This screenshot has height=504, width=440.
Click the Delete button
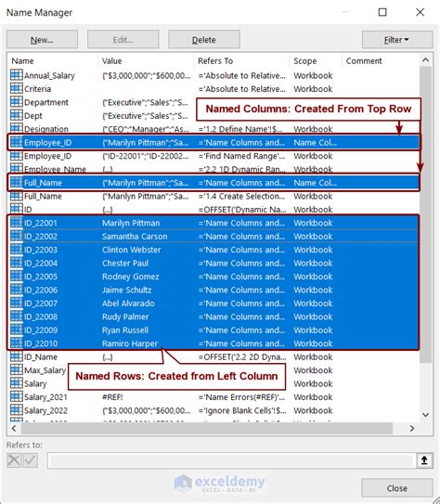point(204,40)
